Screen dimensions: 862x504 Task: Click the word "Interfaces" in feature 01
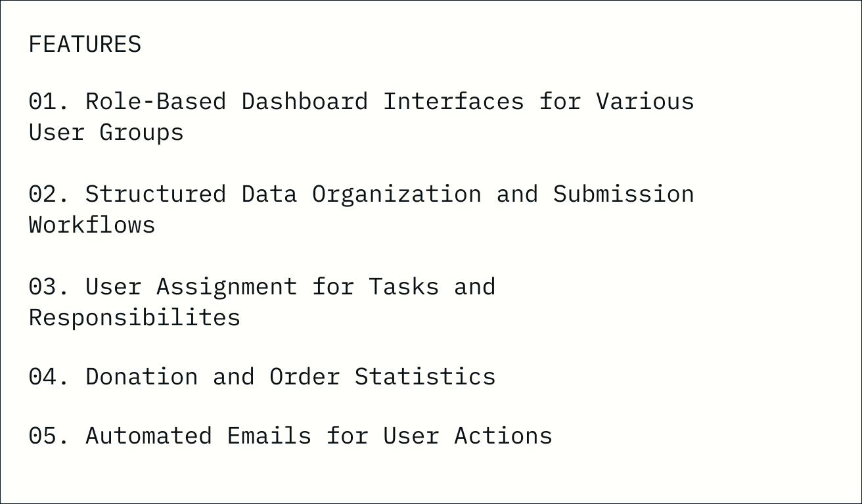click(453, 101)
